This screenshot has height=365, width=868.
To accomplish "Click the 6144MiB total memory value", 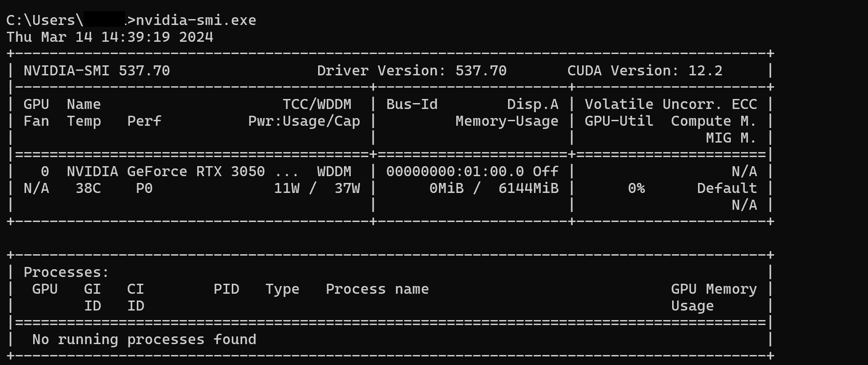I will pos(528,188).
